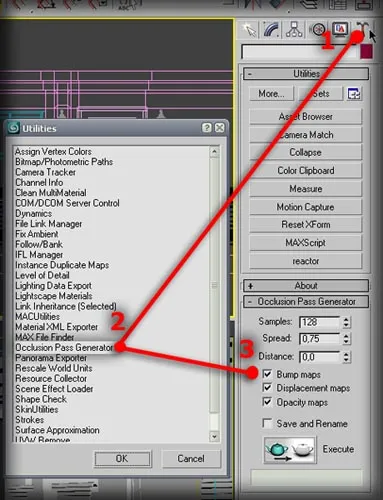Select Lighting Data Export entry
Viewport: 383px width, 500px height.
(x=53, y=286)
